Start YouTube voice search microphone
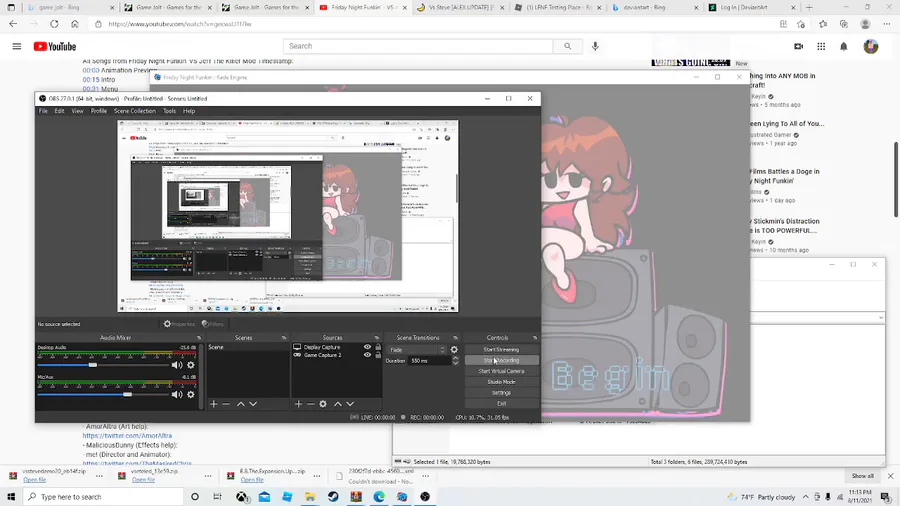Viewport: 900px width, 506px height. pyautogui.click(x=595, y=46)
